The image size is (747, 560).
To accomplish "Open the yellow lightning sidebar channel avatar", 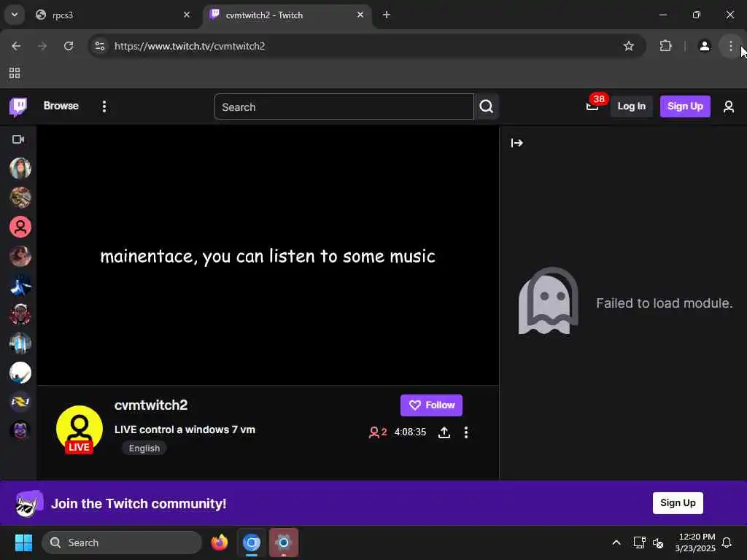I will coord(20,402).
